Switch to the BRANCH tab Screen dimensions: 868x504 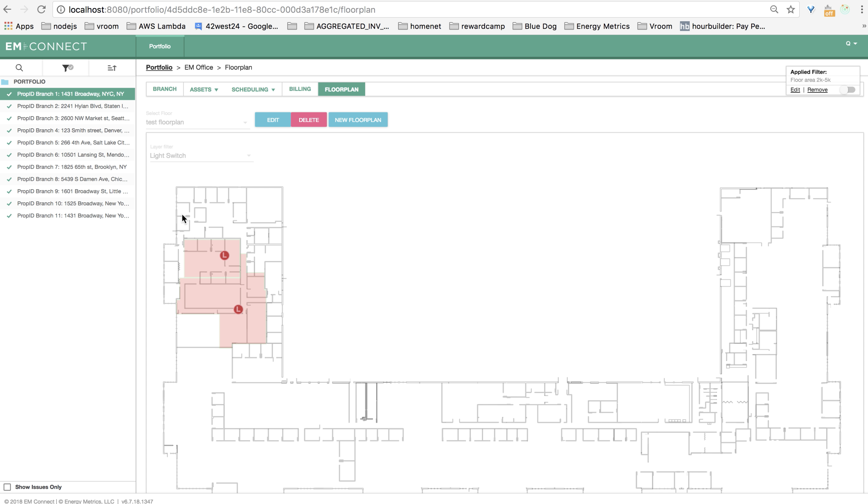pos(165,89)
